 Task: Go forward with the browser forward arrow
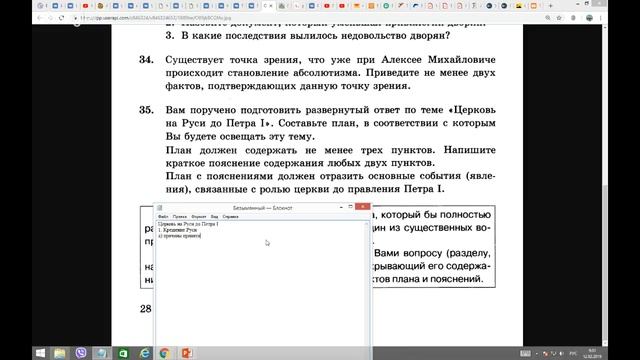[50, 18]
